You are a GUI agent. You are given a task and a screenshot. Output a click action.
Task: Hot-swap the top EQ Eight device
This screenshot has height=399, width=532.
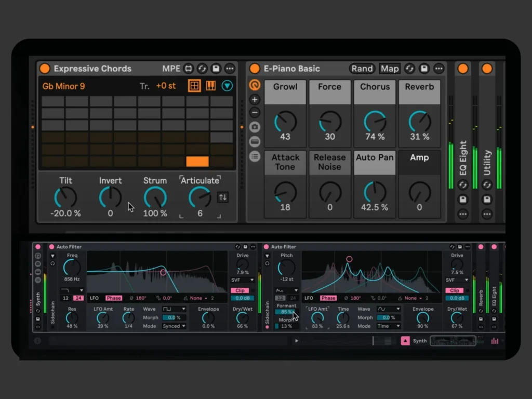463,185
